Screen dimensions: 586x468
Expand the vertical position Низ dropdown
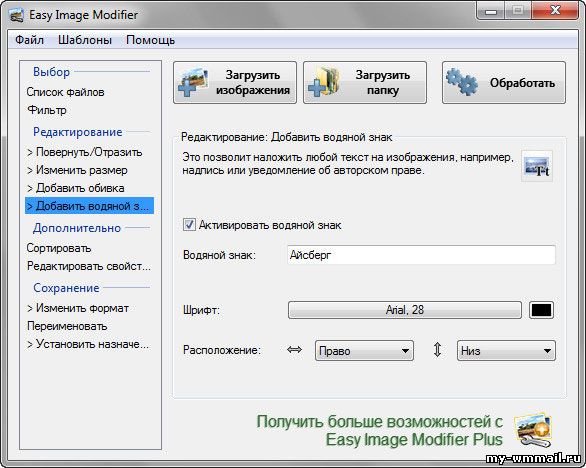(506, 351)
